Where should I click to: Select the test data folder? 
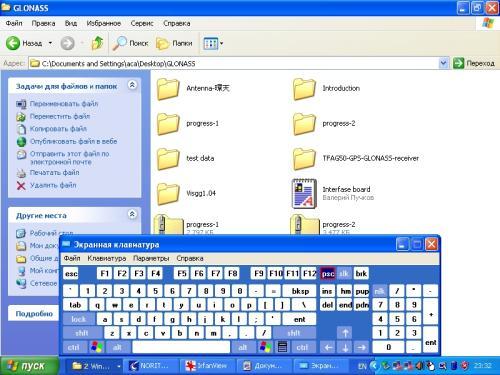point(186,159)
